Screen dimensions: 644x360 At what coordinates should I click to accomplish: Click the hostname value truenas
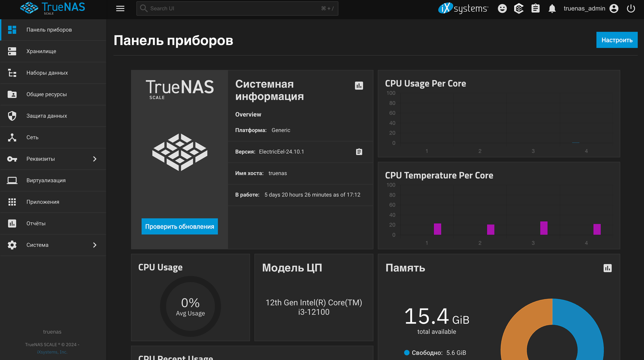278,173
